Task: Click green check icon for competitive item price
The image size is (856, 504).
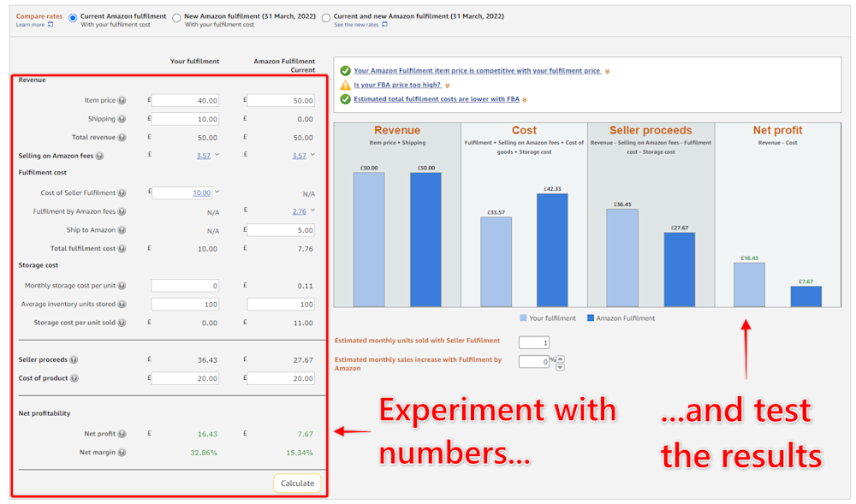Action: (345, 71)
